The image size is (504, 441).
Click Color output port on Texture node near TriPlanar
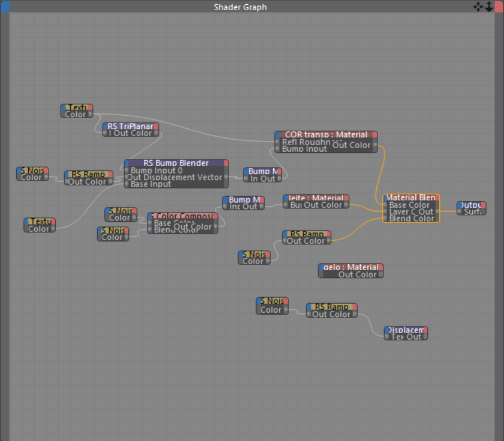90,114
